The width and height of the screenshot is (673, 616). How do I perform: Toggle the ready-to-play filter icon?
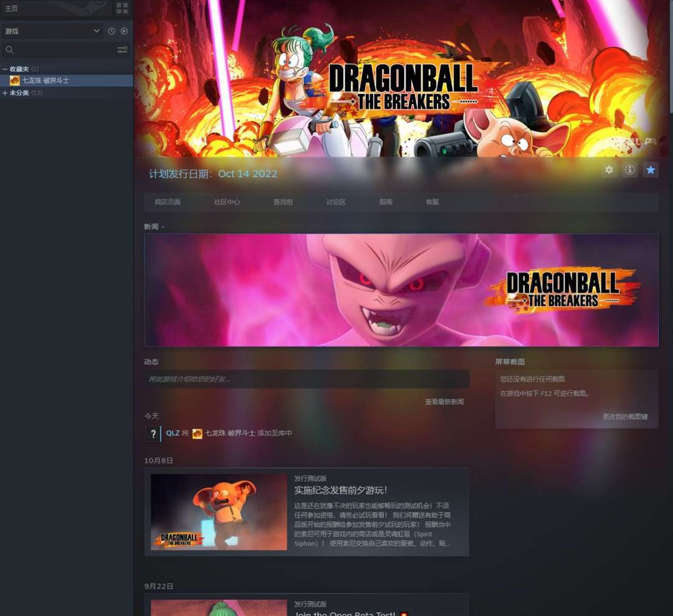124,31
